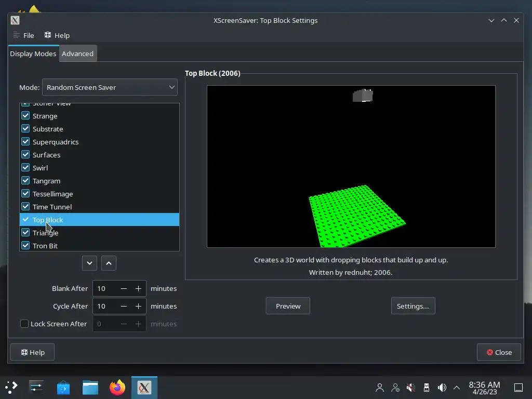Click the down arrow button below the list

[x=89, y=263]
